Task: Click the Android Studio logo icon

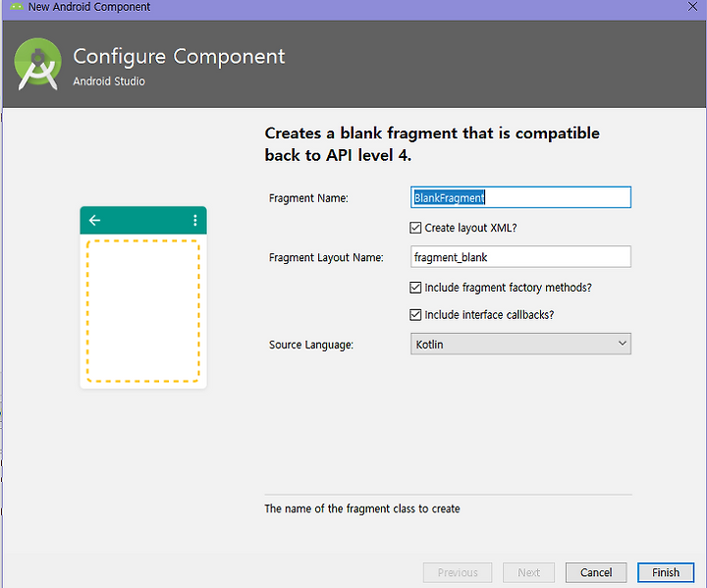Action: click(x=38, y=64)
